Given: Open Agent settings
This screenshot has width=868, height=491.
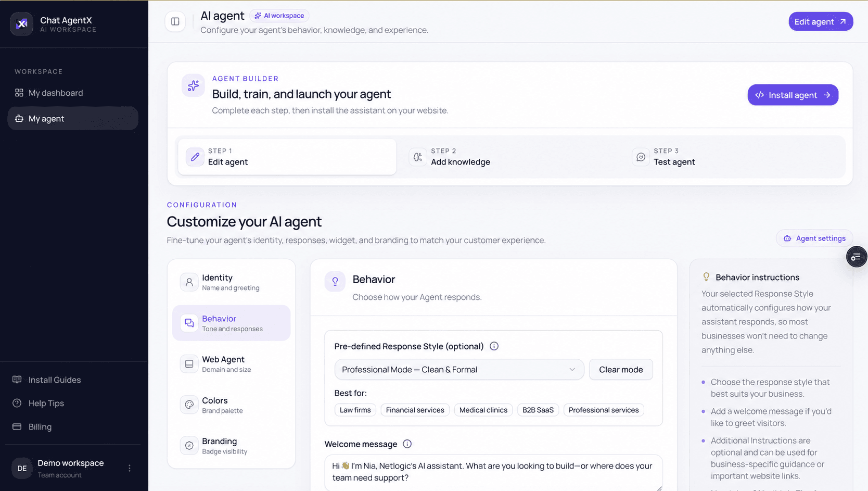Looking at the screenshot, I should click(x=814, y=238).
